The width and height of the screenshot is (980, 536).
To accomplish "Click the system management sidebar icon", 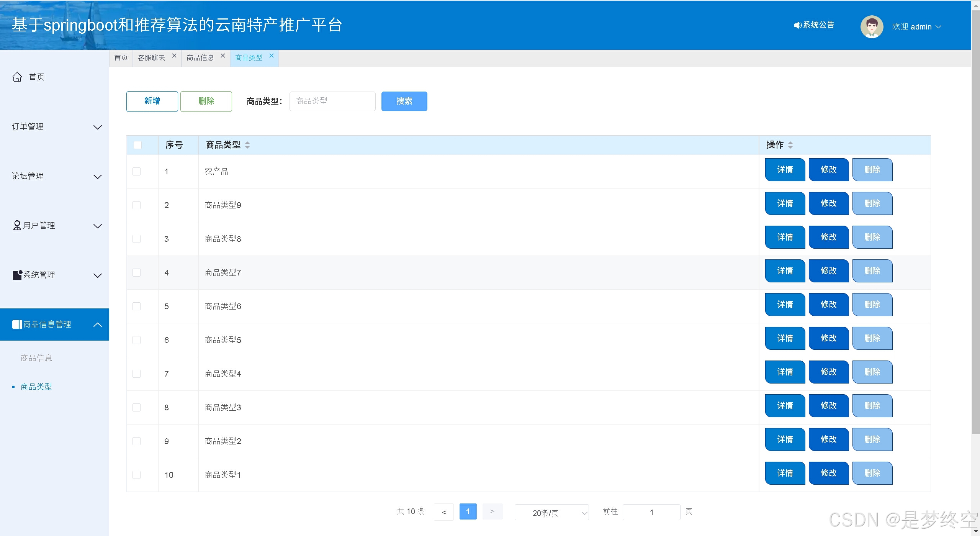I will (x=17, y=275).
